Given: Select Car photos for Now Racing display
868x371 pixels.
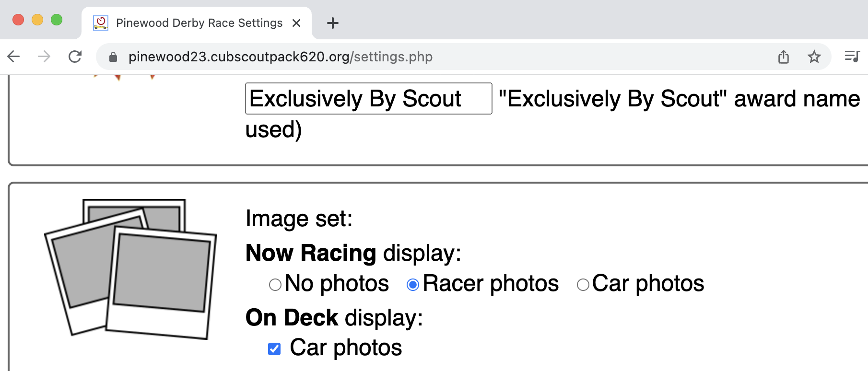Looking at the screenshot, I should click(583, 284).
